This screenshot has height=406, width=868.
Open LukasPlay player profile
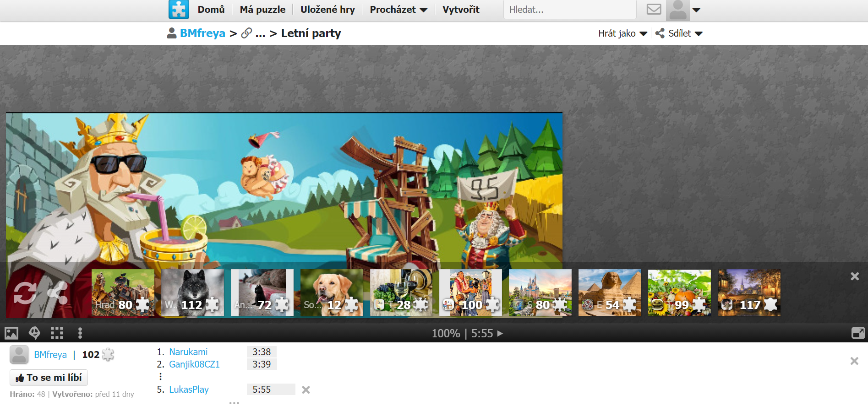pos(189,390)
